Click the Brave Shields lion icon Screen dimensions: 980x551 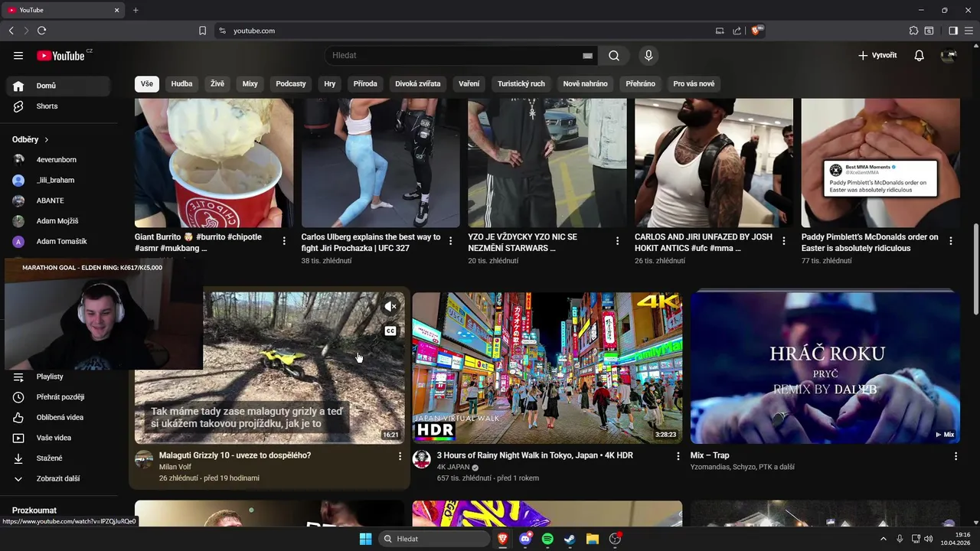(756, 31)
